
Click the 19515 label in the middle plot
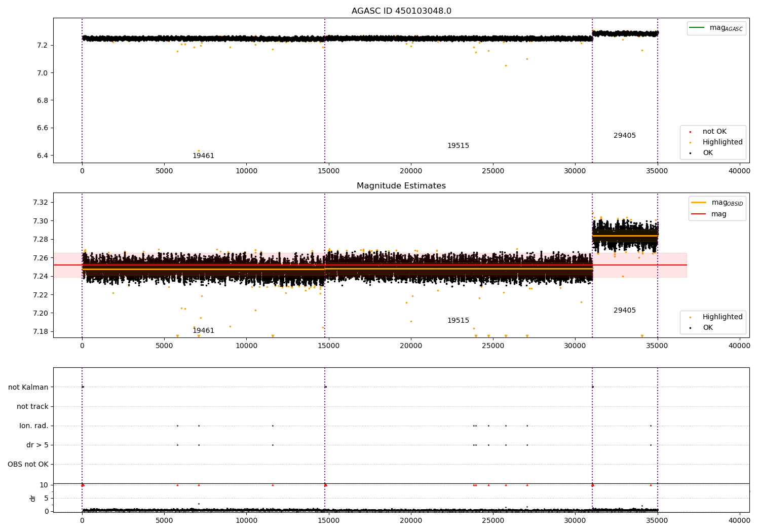[458, 321]
